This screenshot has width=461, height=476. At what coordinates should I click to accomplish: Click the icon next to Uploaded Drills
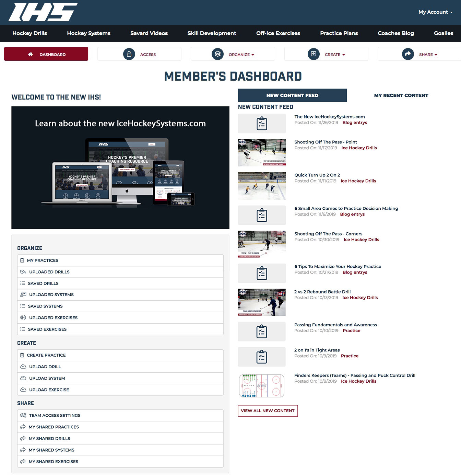coord(23,272)
